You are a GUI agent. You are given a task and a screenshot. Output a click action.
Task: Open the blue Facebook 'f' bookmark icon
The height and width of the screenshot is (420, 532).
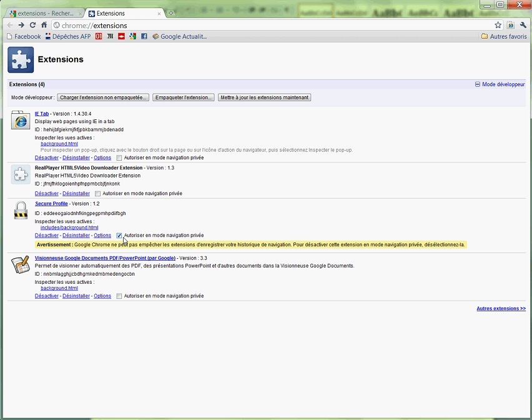(x=144, y=36)
